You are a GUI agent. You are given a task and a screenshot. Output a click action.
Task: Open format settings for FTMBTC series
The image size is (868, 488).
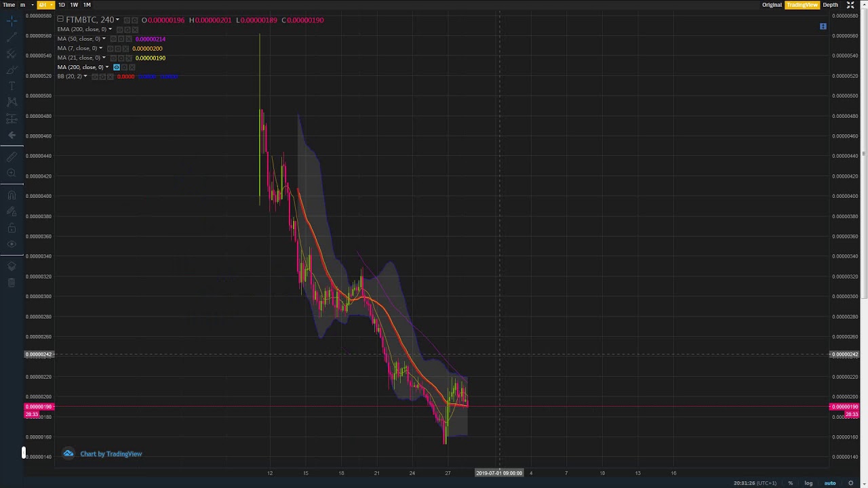(135, 20)
